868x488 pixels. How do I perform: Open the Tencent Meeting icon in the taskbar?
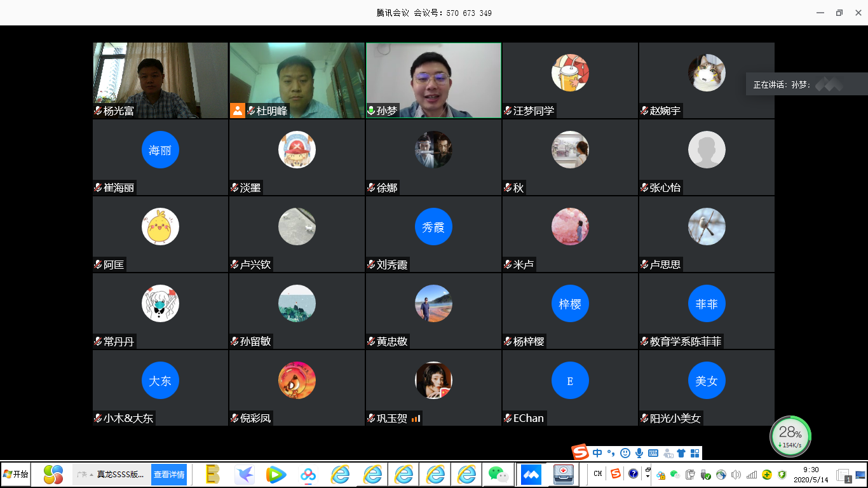tap(531, 474)
